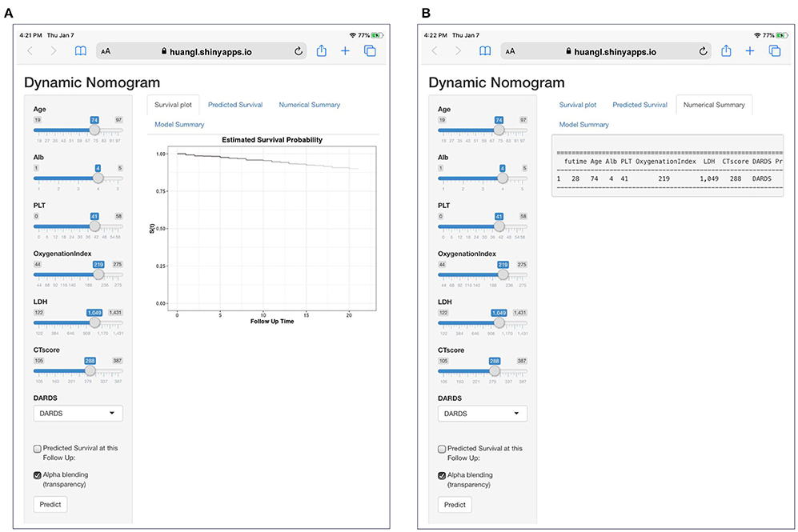Show the tab overview in panel B
798x532 pixels.
(775, 51)
